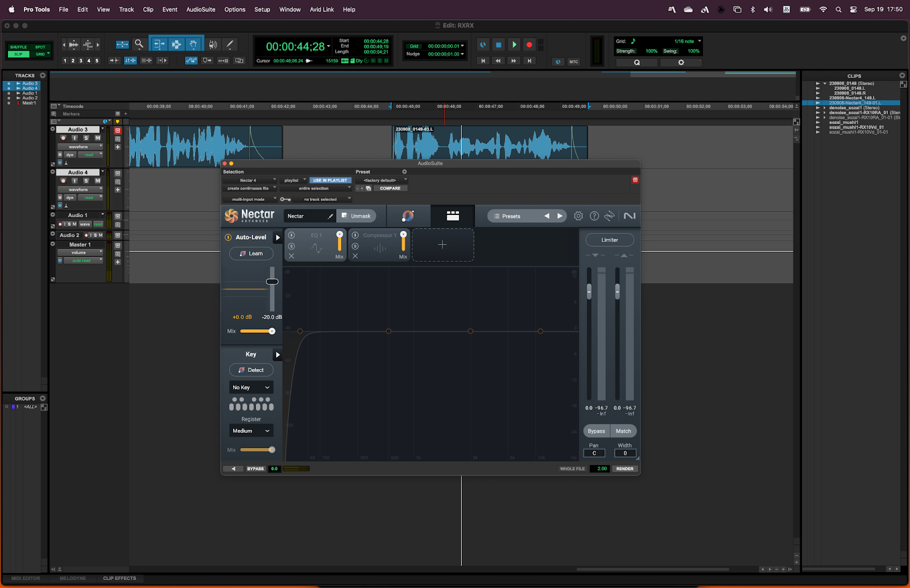This screenshot has width=910, height=588.
Task: Record-enable the Audio 4 track
Action: tap(63, 181)
